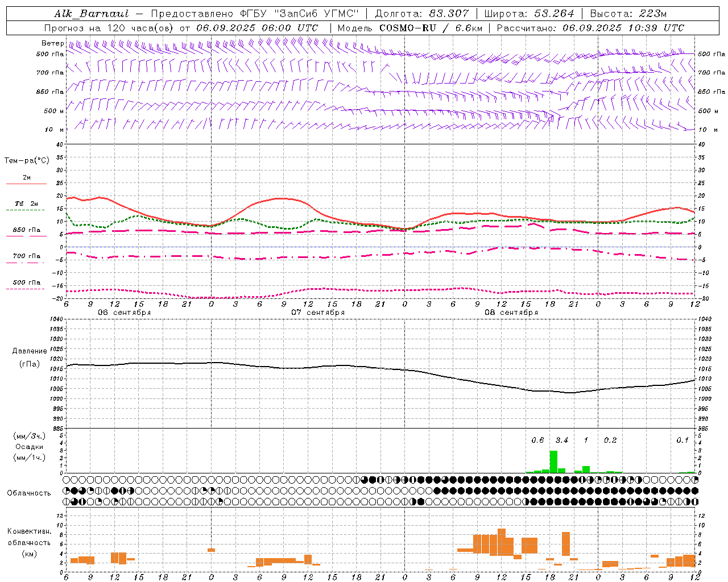Screen dimensions: 728x582
Task: Click the 'Тем-ра(°C)' temperature label
Action: (x=27, y=161)
